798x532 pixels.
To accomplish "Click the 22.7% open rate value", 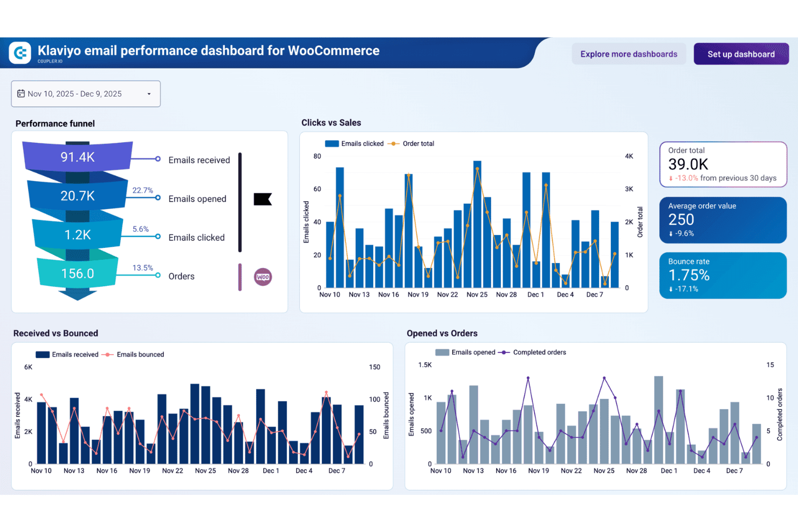I will tap(142, 190).
